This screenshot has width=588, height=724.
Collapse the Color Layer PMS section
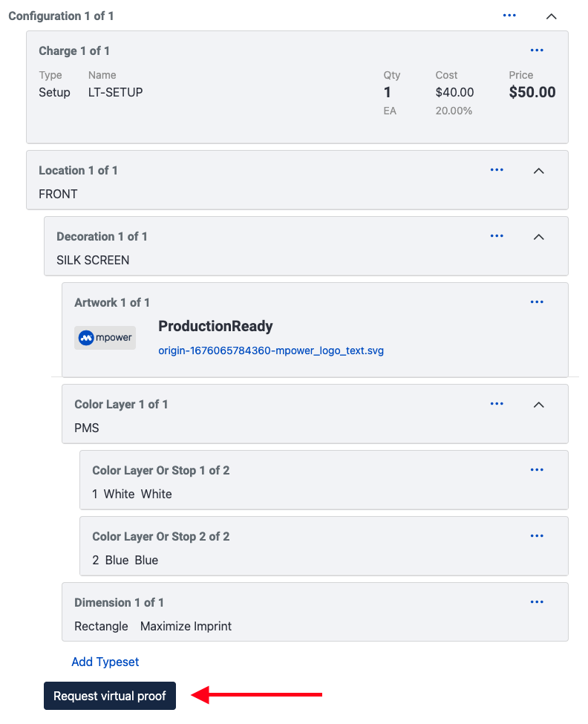pos(538,405)
